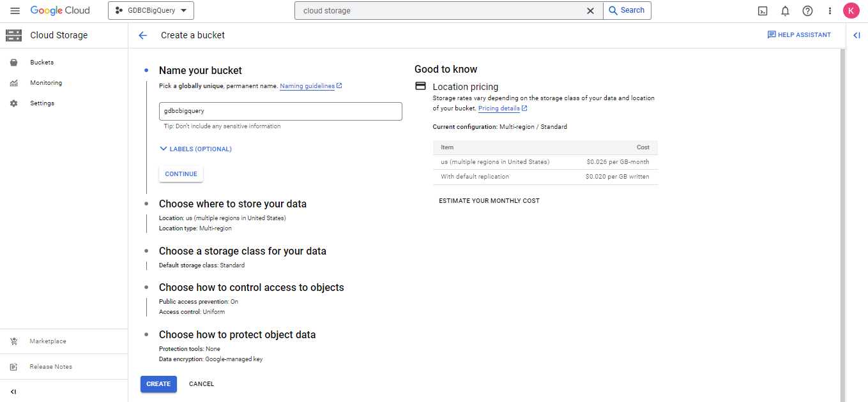This screenshot has height=402, width=868.
Task: Open the GDBCBigQuery project selector
Action: click(151, 11)
